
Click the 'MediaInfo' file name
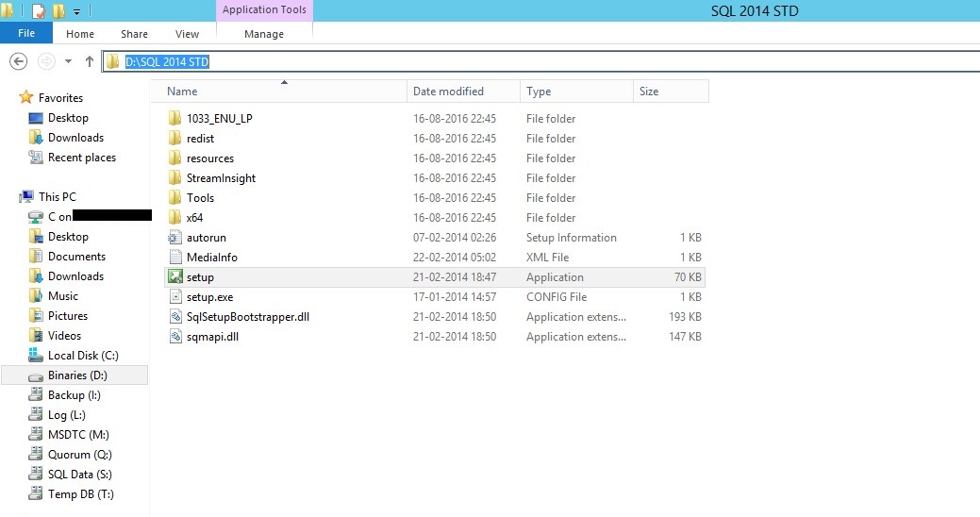(x=212, y=258)
